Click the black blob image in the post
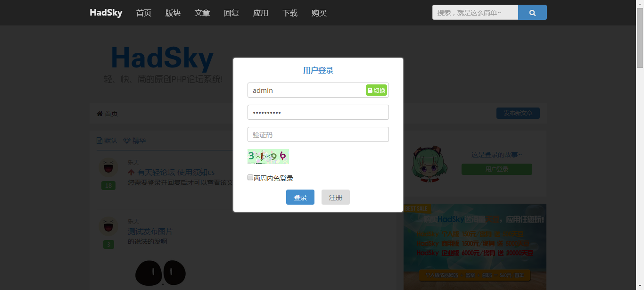644x290 pixels. (x=161, y=273)
